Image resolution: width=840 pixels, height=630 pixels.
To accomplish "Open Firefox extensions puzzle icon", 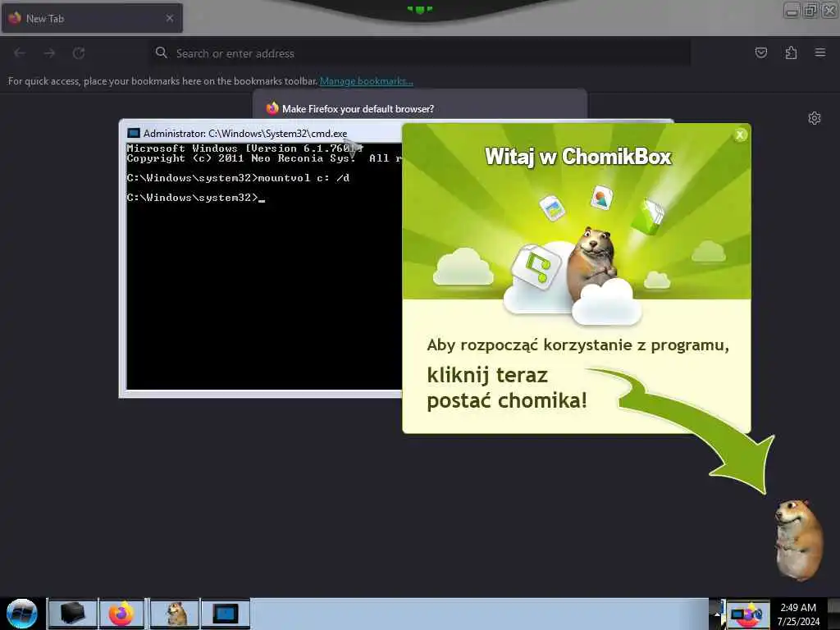I will coord(791,52).
